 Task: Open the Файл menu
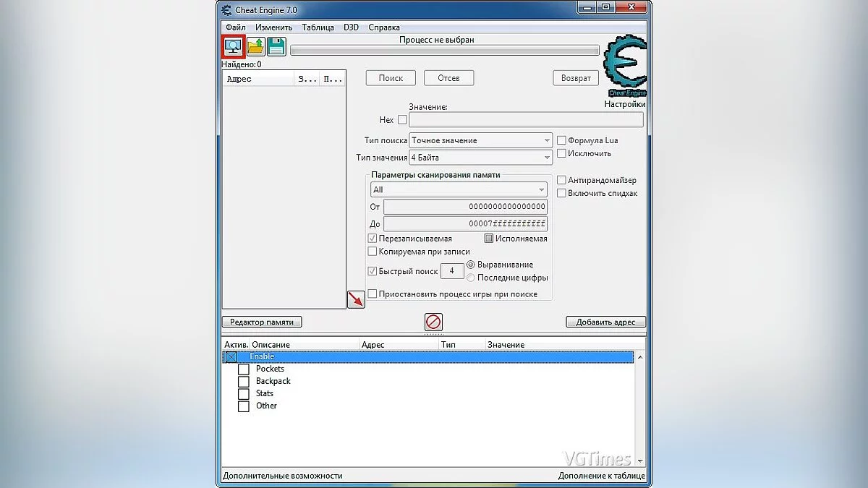(234, 27)
